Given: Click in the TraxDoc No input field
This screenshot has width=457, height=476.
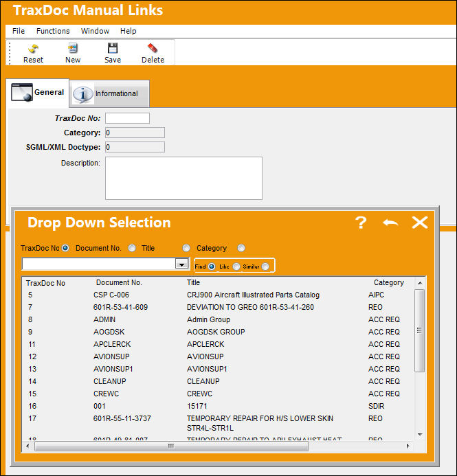Looking at the screenshot, I should [127, 118].
